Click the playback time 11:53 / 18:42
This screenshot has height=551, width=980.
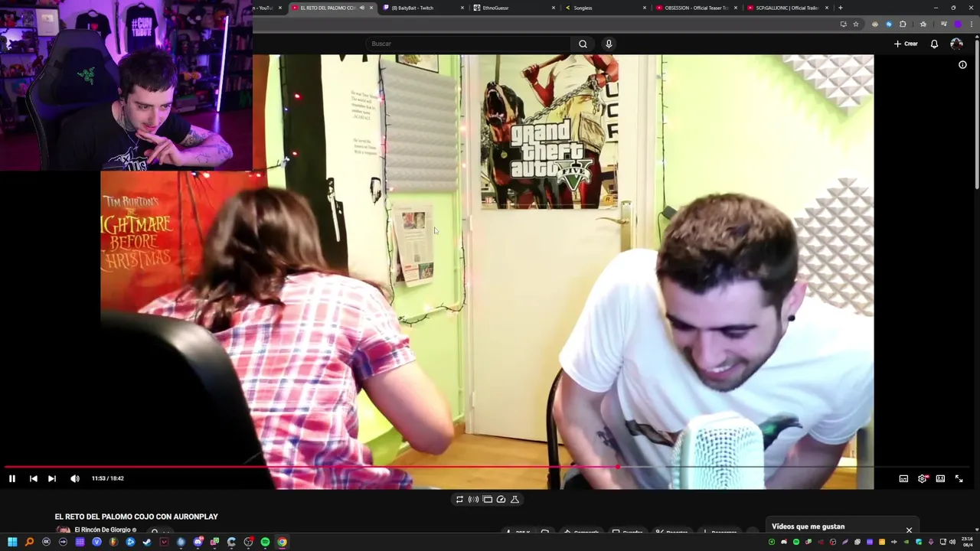point(107,478)
